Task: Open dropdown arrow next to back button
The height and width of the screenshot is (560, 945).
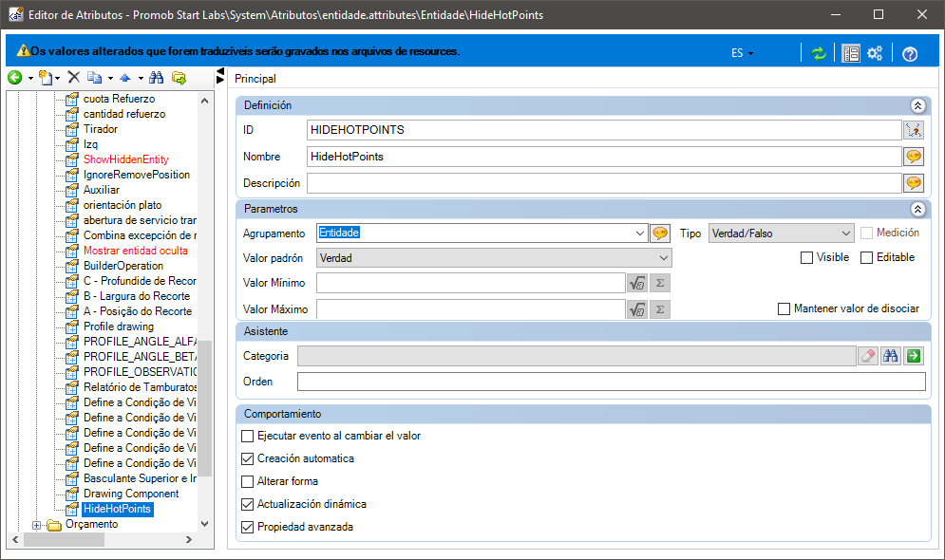Action: tap(30, 78)
